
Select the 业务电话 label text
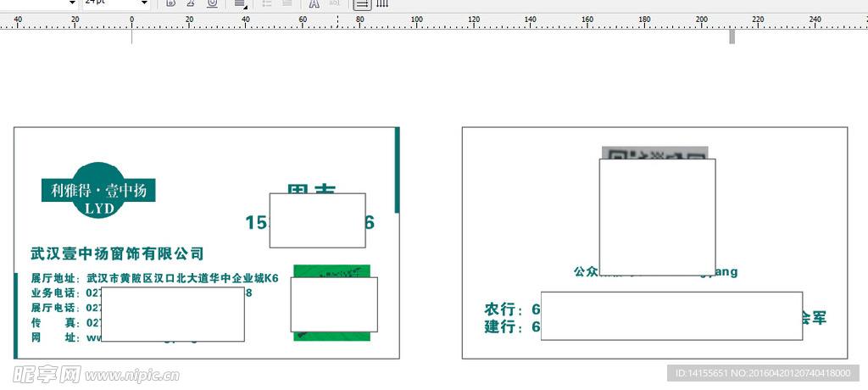[x=55, y=293]
